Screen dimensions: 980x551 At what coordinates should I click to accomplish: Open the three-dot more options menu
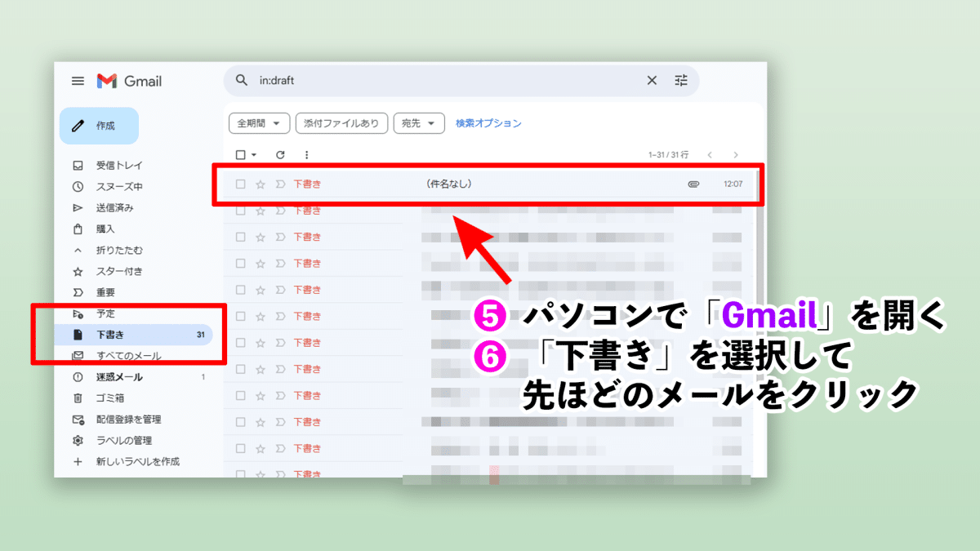click(306, 154)
